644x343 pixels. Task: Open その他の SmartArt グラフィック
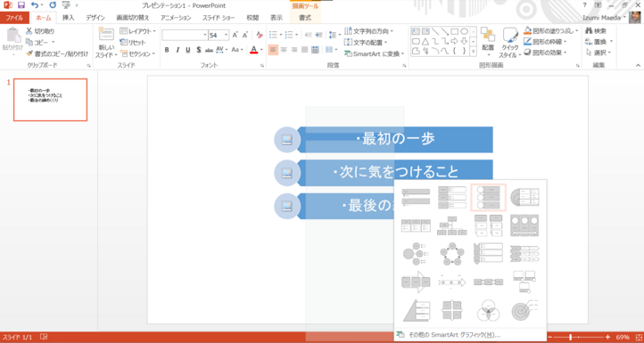[454, 335]
